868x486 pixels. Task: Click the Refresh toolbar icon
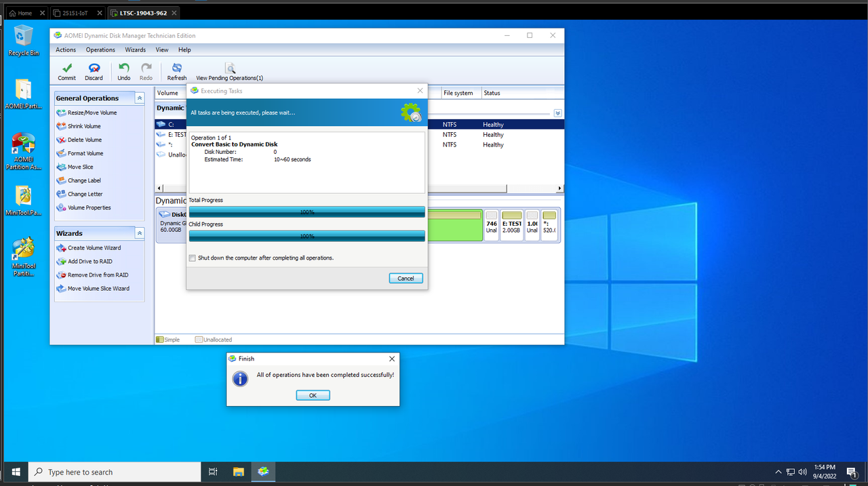(177, 71)
